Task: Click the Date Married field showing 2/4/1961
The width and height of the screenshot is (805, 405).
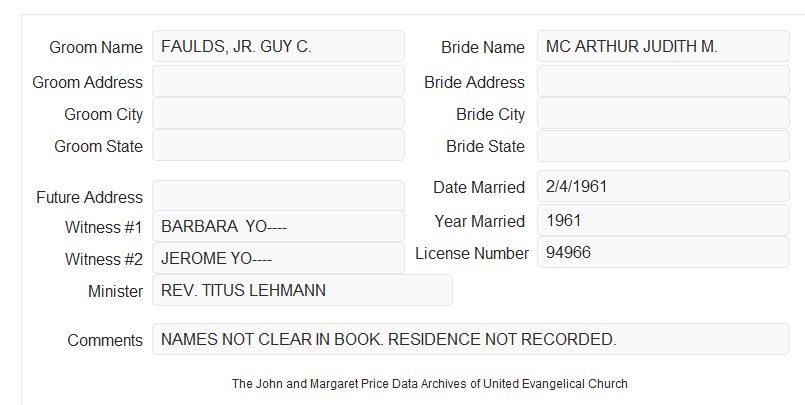Action: (663, 186)
